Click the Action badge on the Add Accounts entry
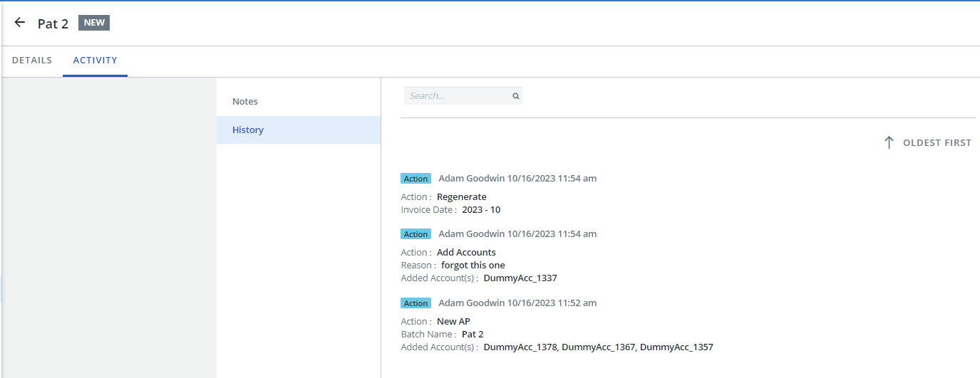This screenshot has width=980, height=378. point(416,234)
